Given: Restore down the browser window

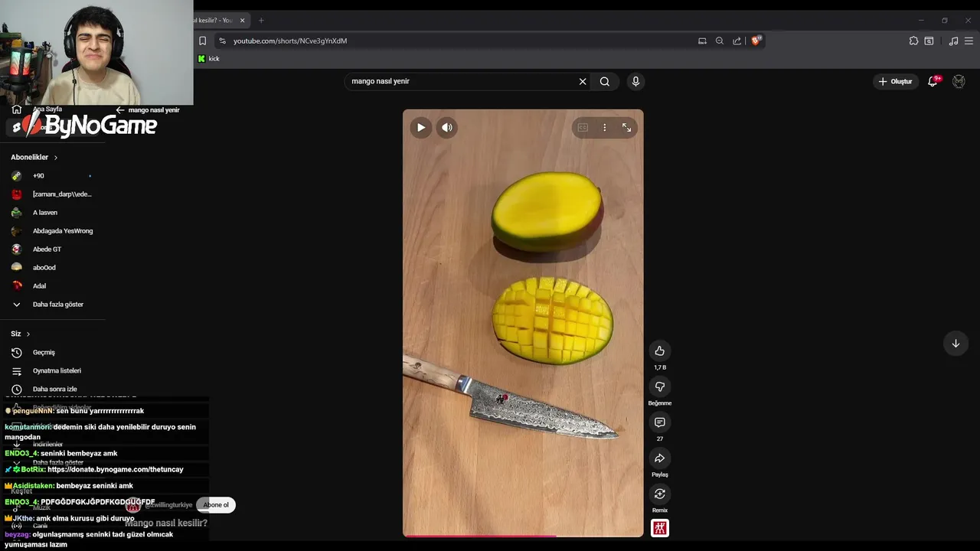Looking at the screenshot, I should pos(945,21).
